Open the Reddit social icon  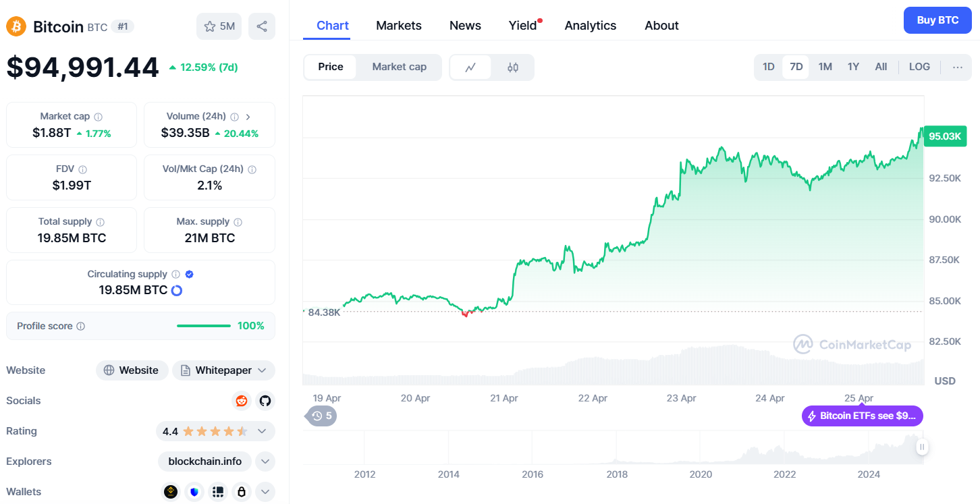241,401
